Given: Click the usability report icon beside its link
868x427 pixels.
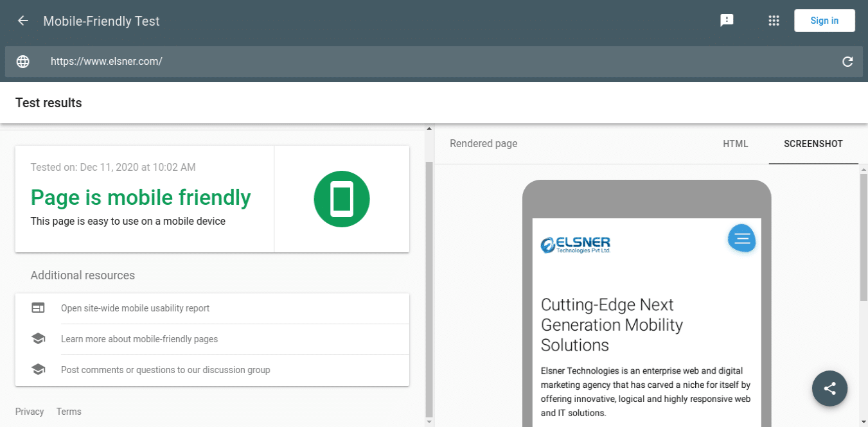Looking at the screenshot, I should pyautogui.click(x=38, y=308).
